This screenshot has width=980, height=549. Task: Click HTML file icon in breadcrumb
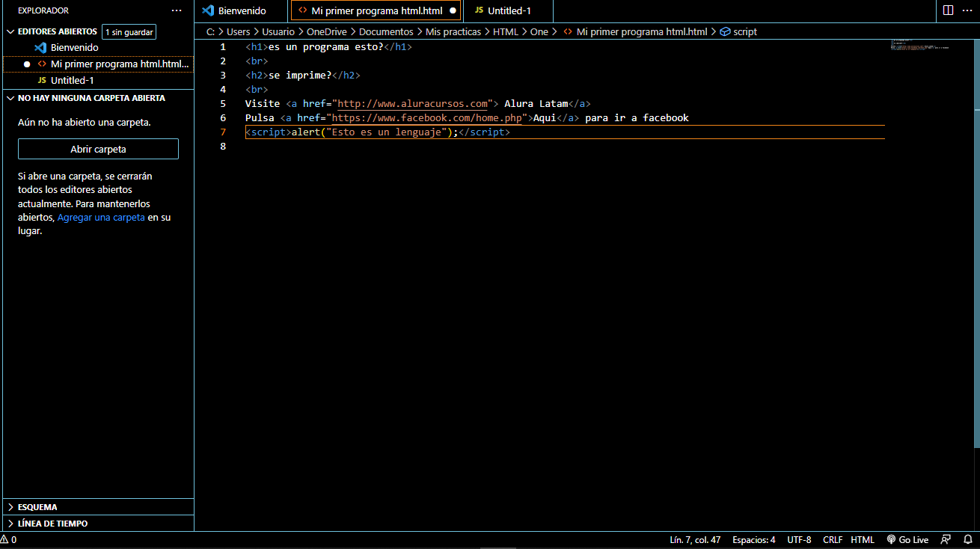[x=568, y=32]
